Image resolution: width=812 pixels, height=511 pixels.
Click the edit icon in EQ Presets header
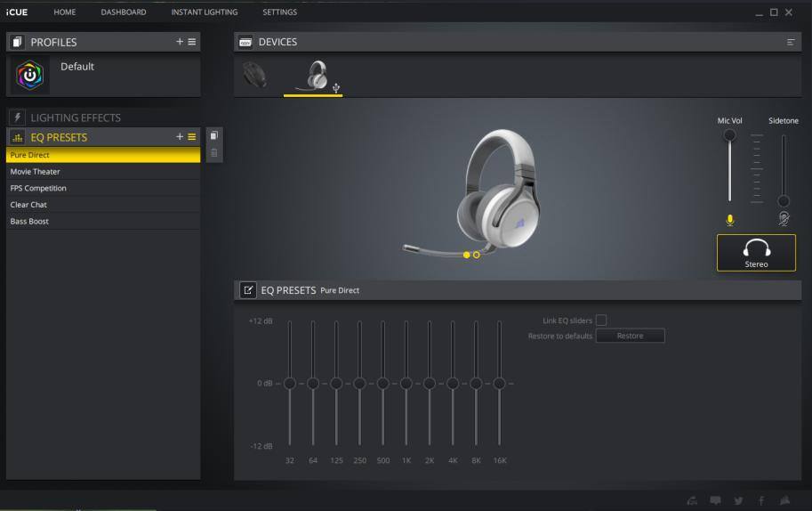point(248,290)
